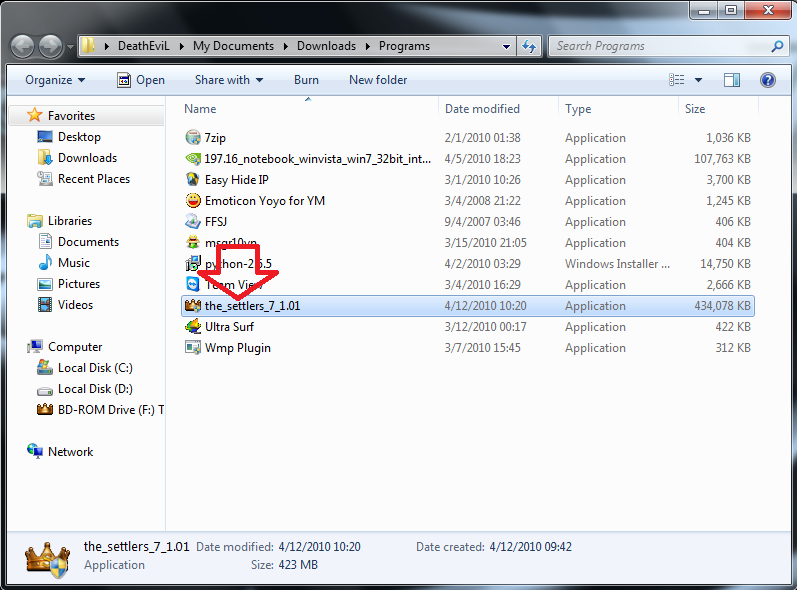Select the Easy Hide IP icon

(193, 180)
